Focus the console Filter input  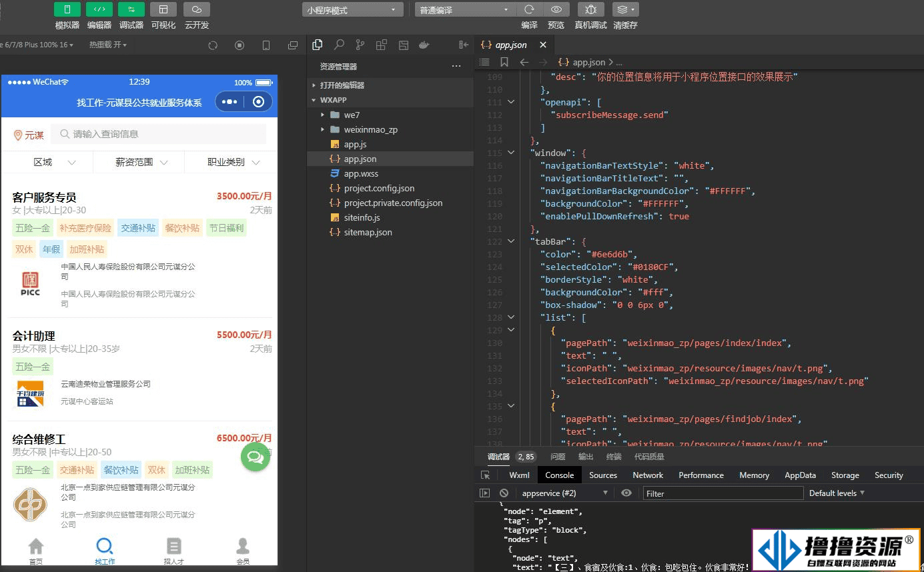point(723,493)
